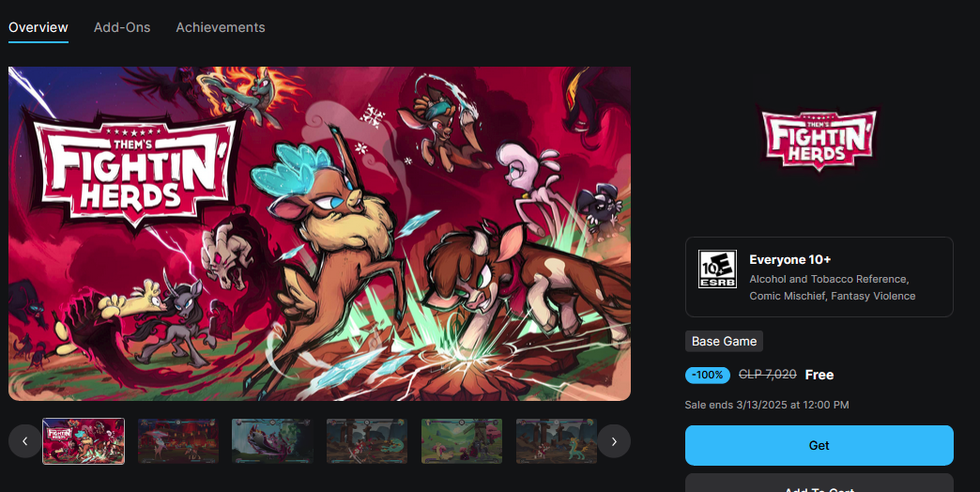Open the Achievements tab
This screenshot has width=980, height=492.
coord(220,27)
